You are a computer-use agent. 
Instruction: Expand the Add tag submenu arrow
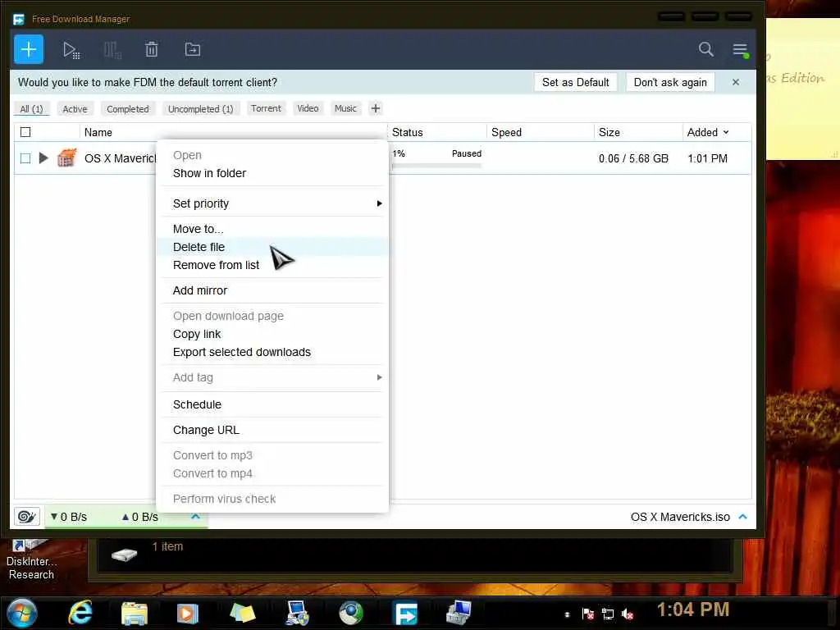(x=379, y=377)
